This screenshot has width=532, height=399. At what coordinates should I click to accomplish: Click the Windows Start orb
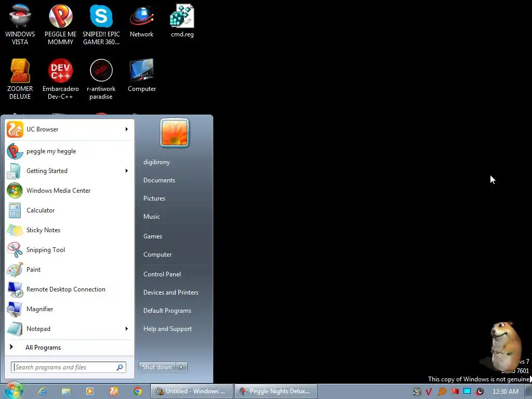click(13, 391)
